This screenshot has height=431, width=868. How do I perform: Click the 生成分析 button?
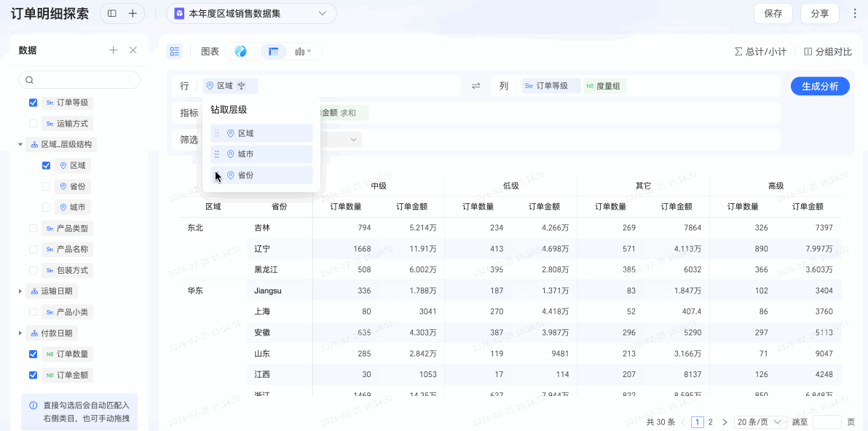[x=821, y=86]
